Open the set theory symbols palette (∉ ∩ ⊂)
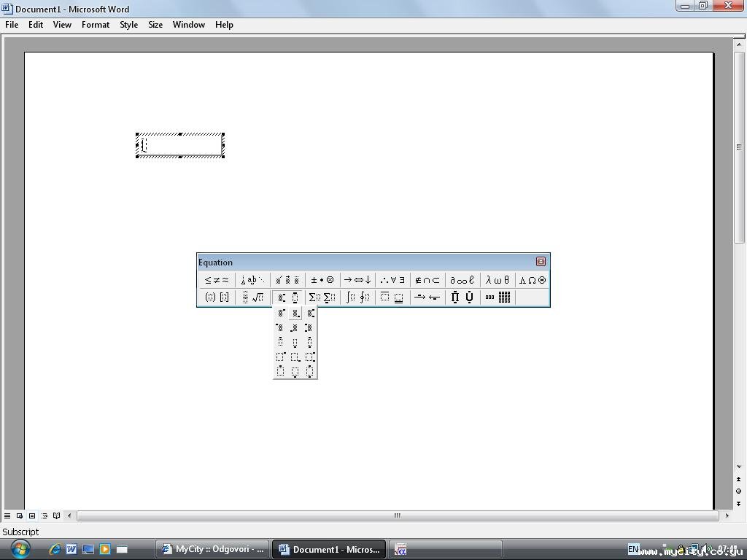This screenshot has width=747, height=560. [427, 280]
